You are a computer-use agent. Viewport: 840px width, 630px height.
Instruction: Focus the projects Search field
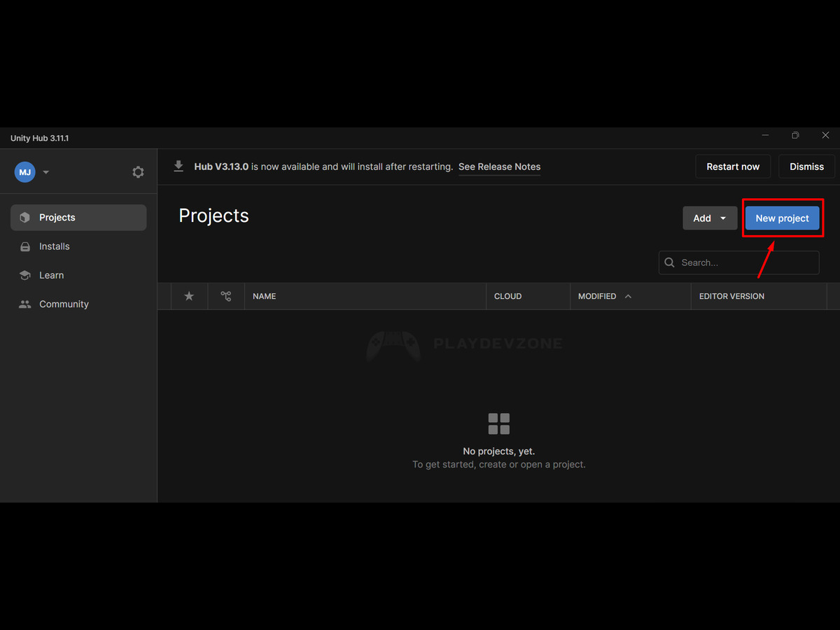(x=738, y=262)
